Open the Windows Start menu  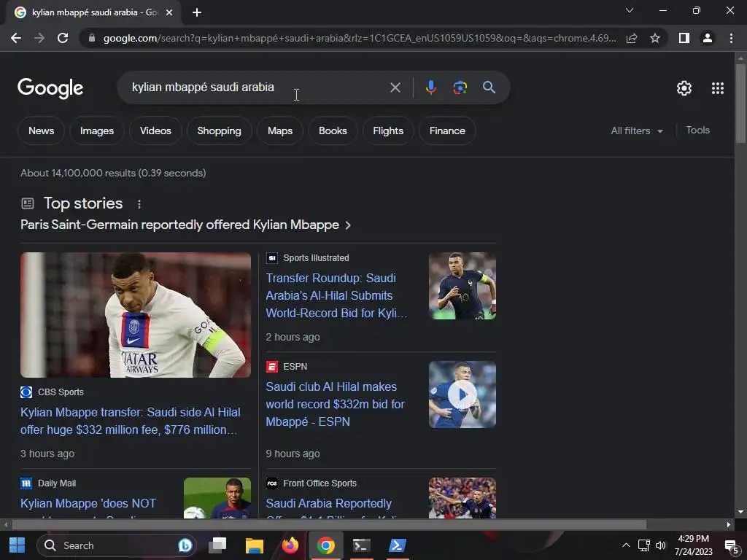click(17, 545)
